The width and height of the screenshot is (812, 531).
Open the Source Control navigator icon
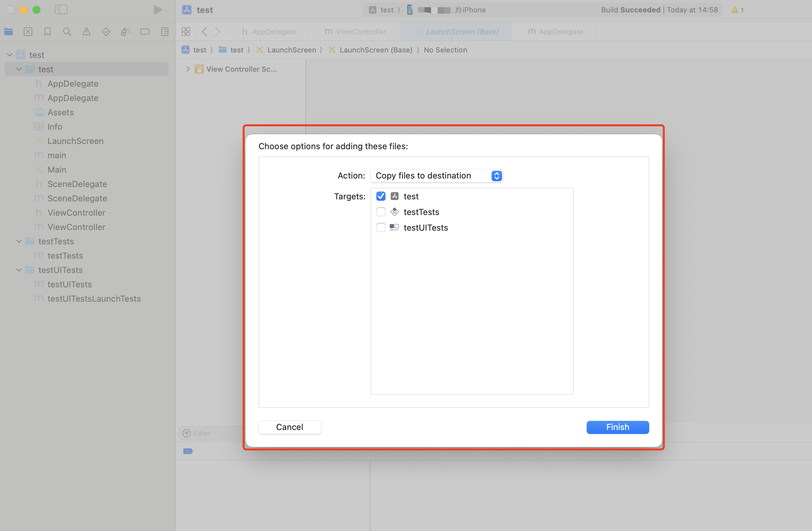point(28,32)
